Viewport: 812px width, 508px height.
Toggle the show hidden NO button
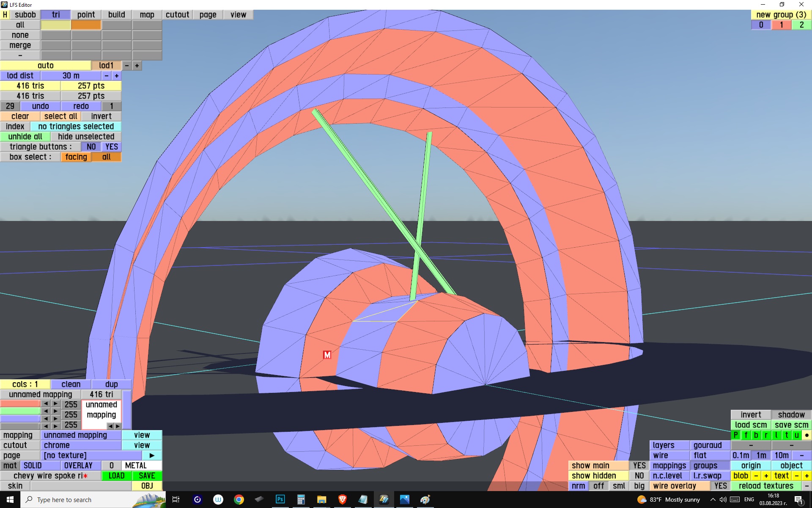tap(639, 476)
